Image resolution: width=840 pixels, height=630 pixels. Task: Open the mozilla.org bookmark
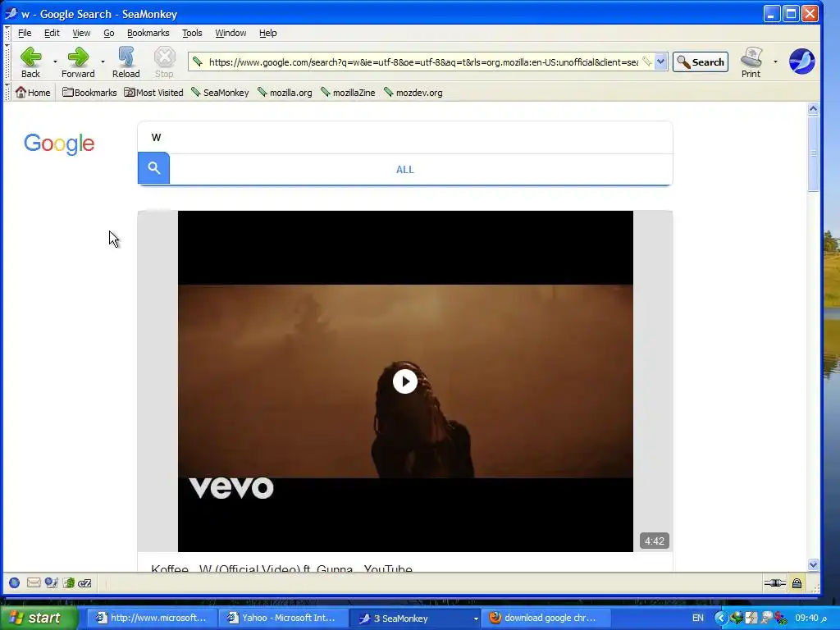click(x=285, y=93)
